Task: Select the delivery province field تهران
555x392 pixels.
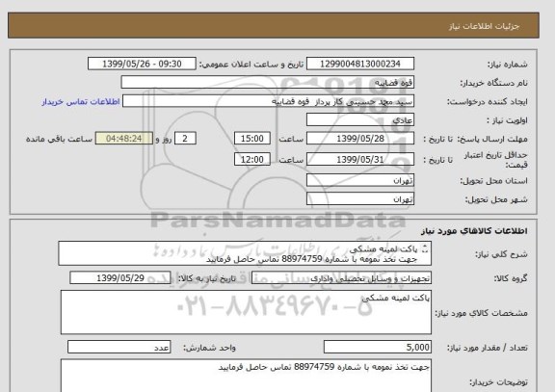Action: click(x=360, y=180)
